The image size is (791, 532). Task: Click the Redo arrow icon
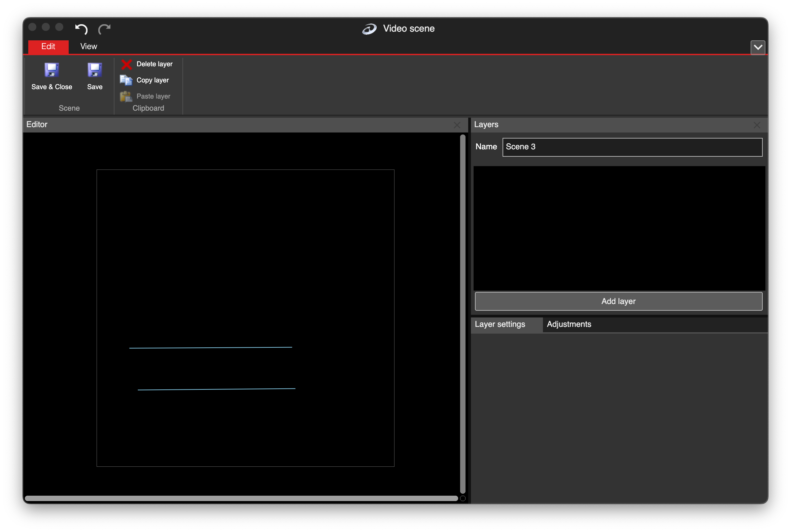[104, 29]
